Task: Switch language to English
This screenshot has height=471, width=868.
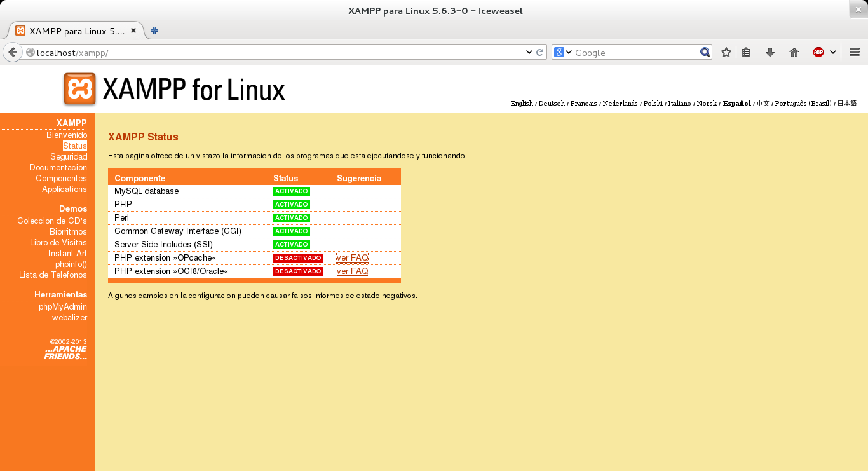Action: pyautogui.click(x=522, y=103)
